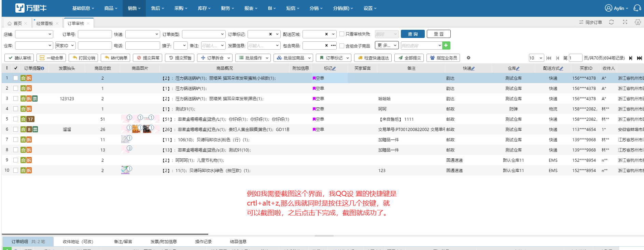
Task: Open the 批量操作 dropdown button
Action: [x=253, y=58]
